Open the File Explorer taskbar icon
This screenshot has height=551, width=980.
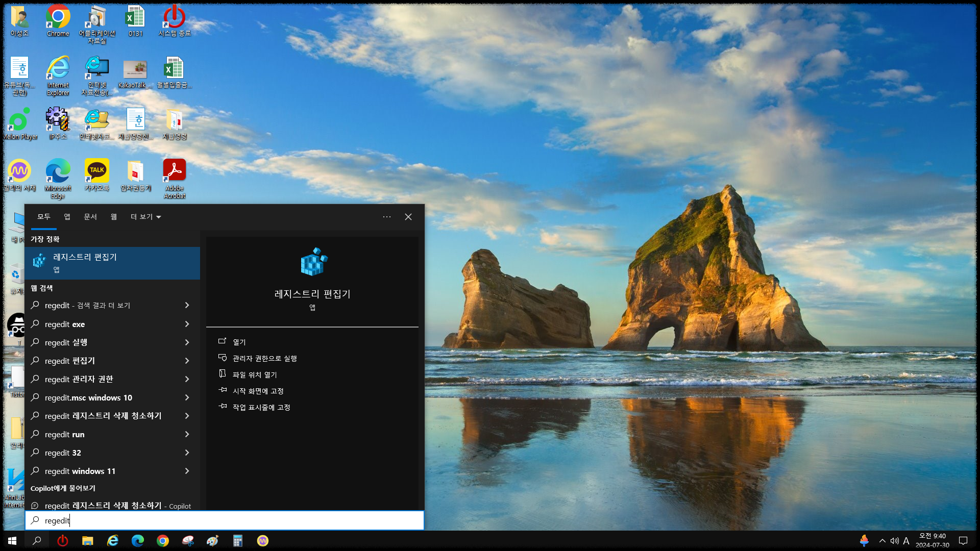click(x=87, y=541)
